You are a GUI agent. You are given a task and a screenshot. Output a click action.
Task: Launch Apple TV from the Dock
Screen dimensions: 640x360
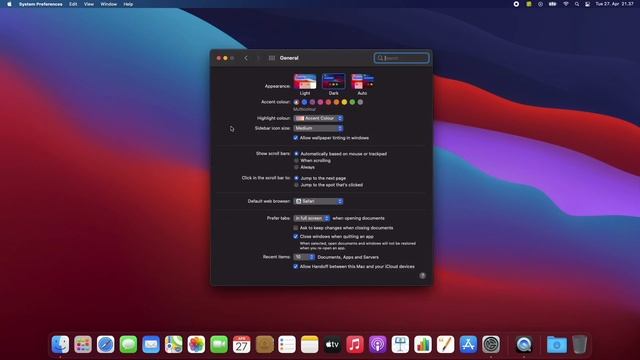(332, 344)
